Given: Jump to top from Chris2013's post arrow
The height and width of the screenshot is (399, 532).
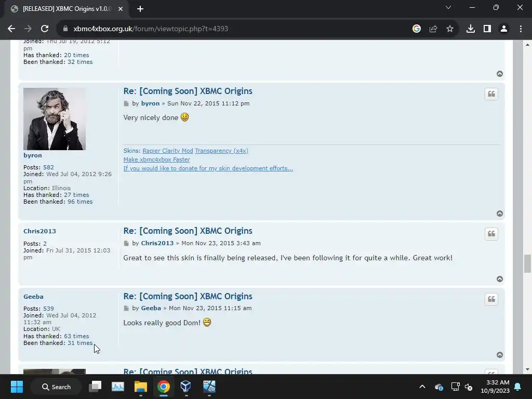Looking at the screenshot, I should click(x=500, y=279).
